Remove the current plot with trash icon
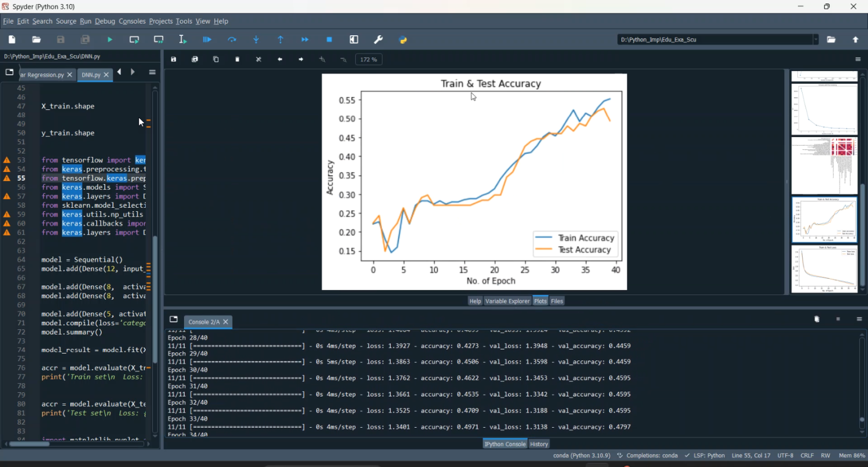 tap(237, 59)
